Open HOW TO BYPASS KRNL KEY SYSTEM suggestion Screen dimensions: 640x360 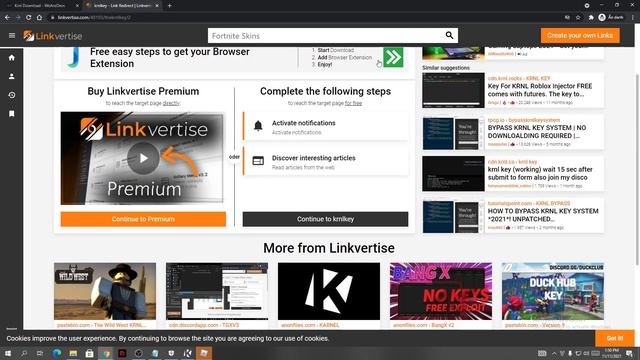(543, 215)
